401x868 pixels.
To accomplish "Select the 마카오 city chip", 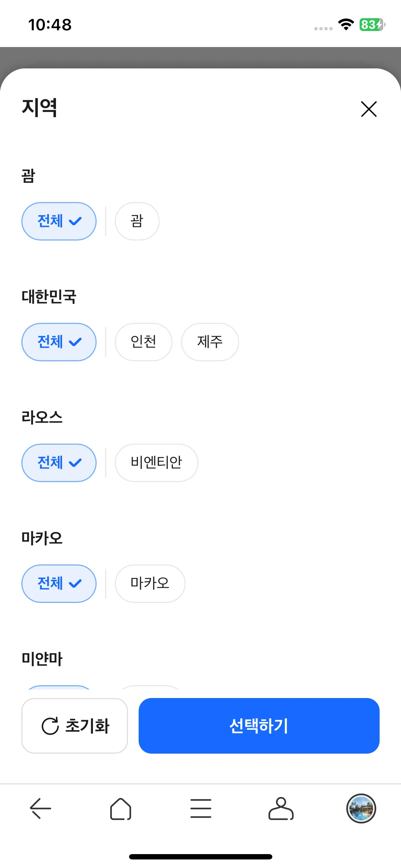I will pyautogui.click(x=150, y=584).
